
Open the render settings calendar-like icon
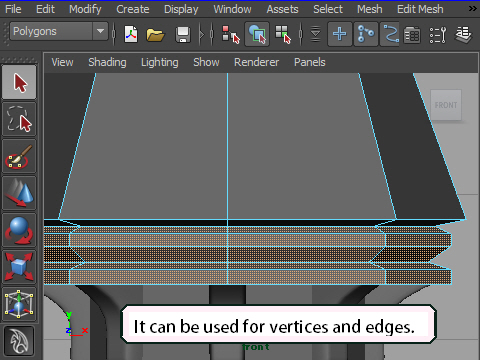pyautogui.click(x=412, y=35)
